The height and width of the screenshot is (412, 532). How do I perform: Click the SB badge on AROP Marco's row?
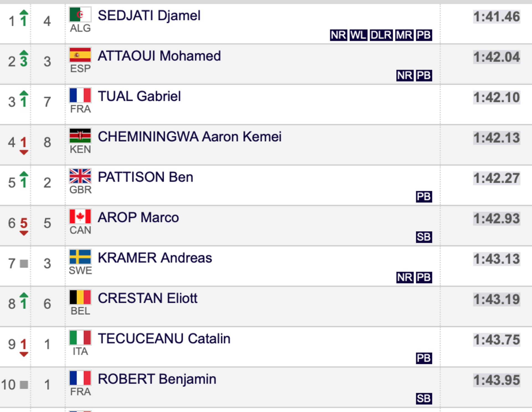(424, 237)
